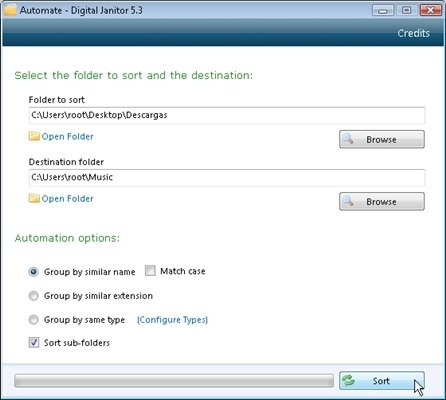Close the Digital Janitor window

point(430,10)
